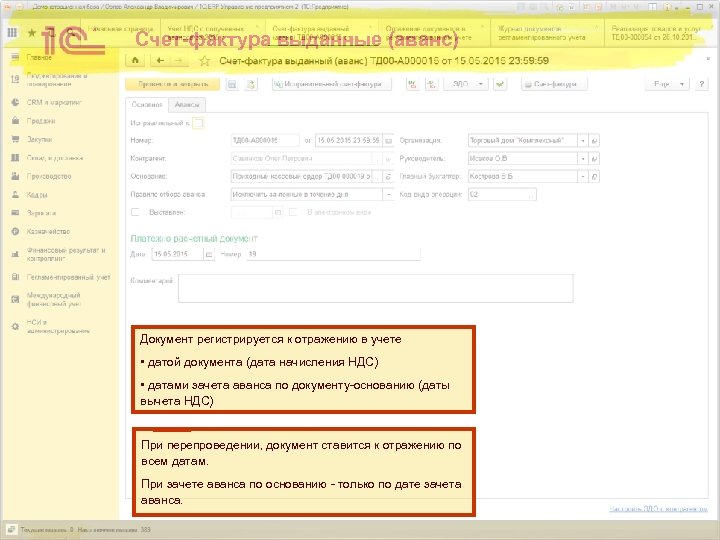
Task: Click the Счет-фактура print button
Action: (x=554, y=84)
